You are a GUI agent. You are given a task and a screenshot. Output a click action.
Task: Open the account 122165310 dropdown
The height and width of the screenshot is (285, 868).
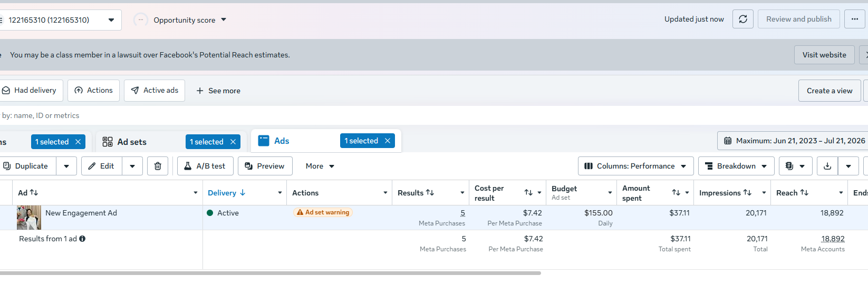click(x=111, y=20)
